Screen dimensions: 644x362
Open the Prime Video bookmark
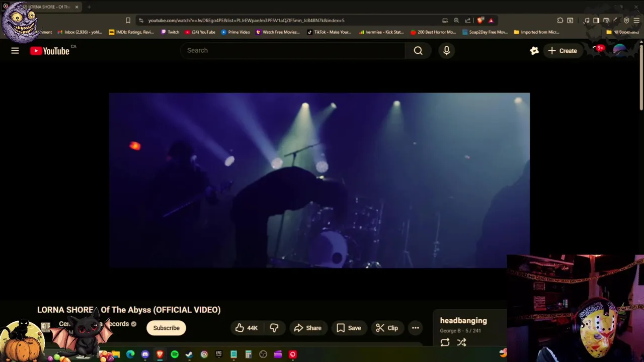235,32
